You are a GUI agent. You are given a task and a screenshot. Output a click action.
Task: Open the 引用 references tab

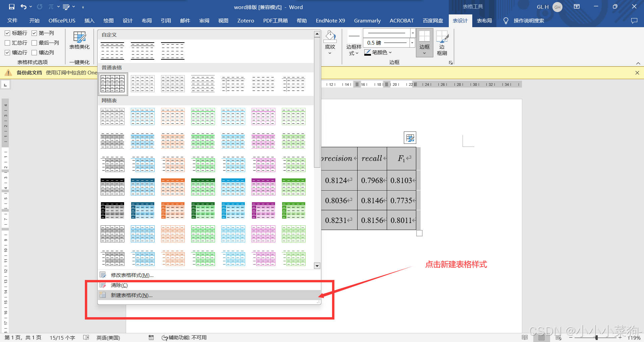tap(166, 20)
